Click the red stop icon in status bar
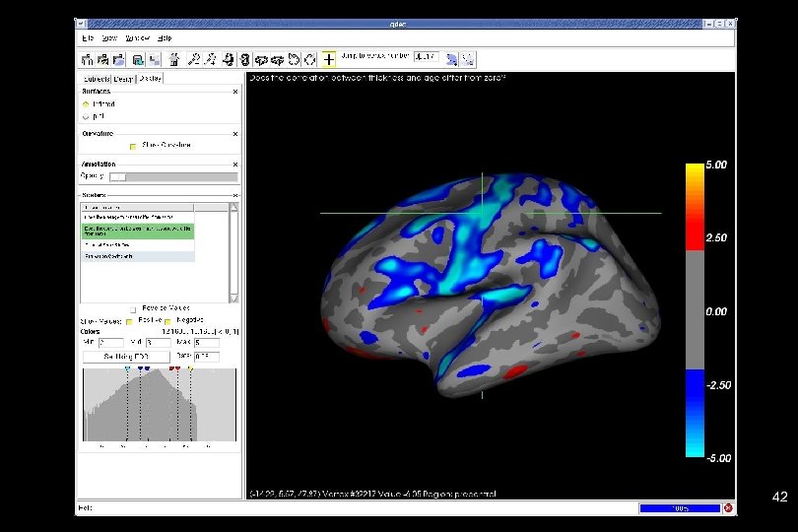Viewport: 798px width, 532px height. 727,508
